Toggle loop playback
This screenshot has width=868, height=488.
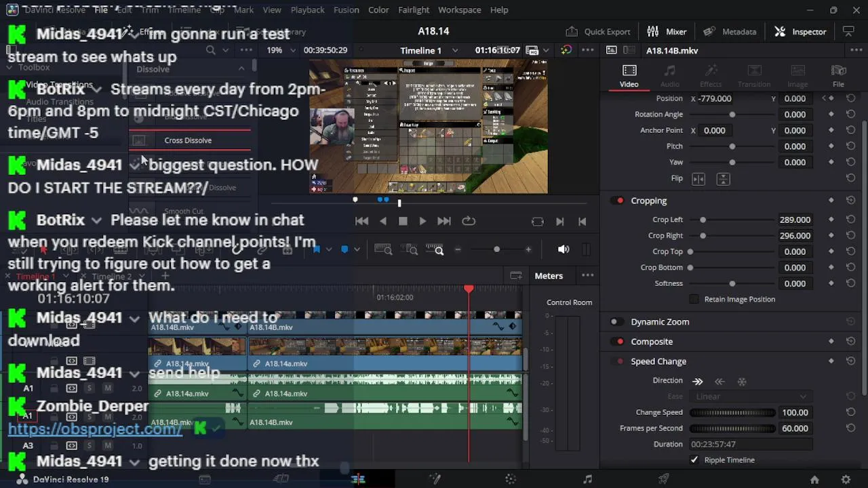coord(469,221)
